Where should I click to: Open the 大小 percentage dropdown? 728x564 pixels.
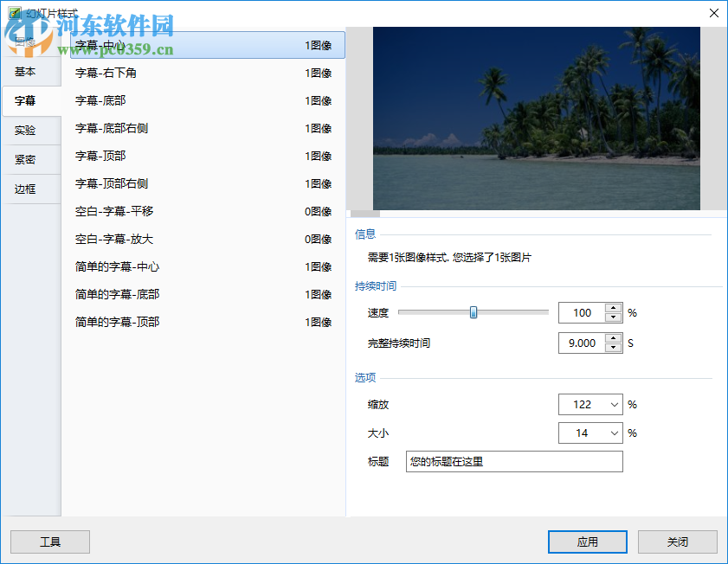615,433
